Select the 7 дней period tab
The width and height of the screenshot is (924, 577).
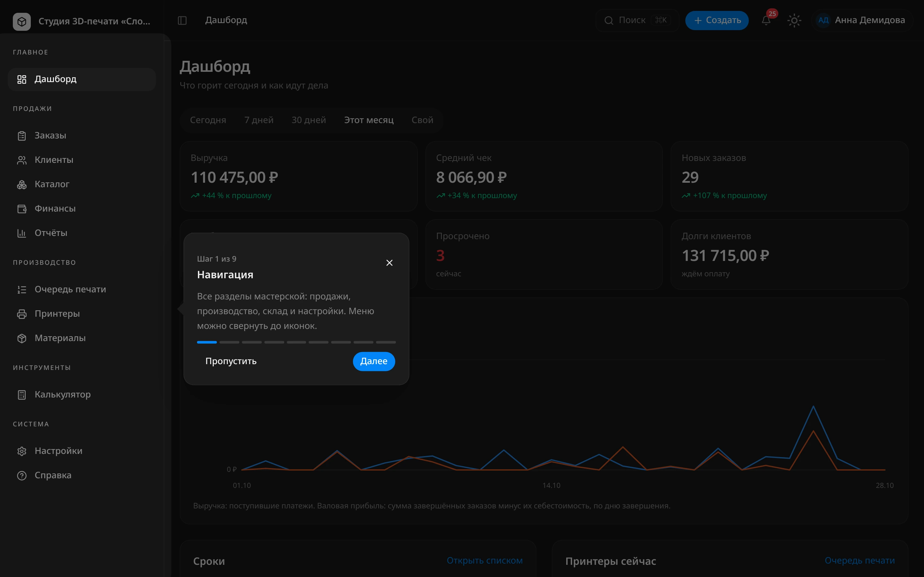tap(259, 120)
